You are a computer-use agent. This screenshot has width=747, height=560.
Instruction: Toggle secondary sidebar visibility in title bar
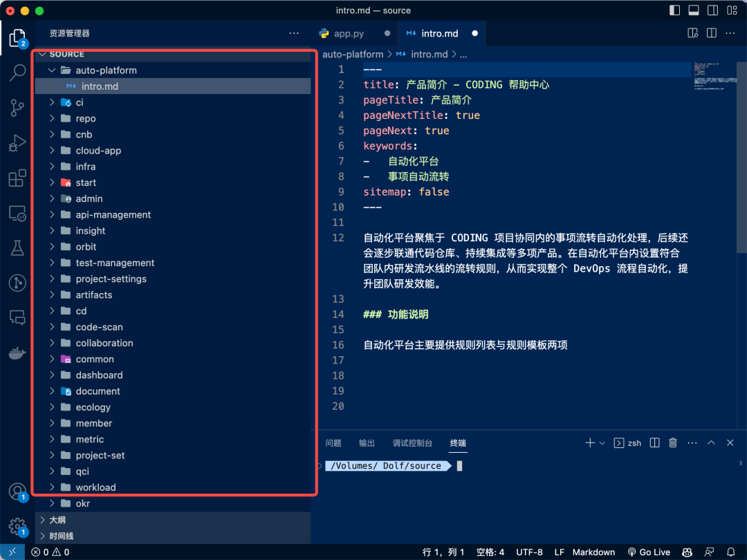[712, 10]
